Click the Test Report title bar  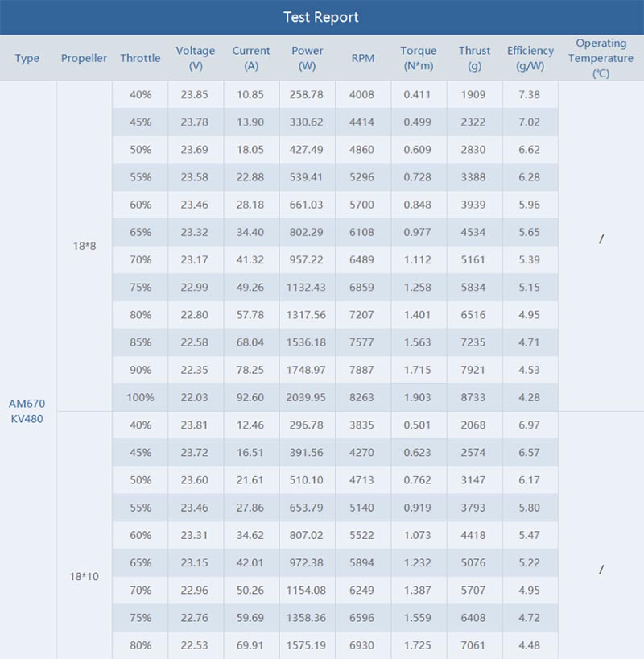321,17
